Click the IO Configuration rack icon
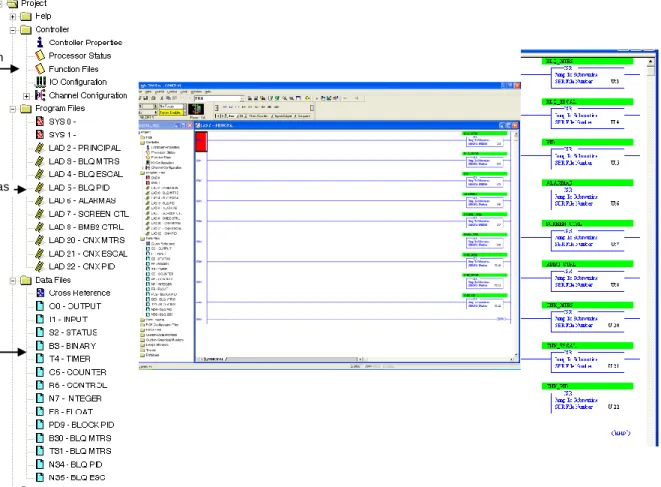 [40, 81]
